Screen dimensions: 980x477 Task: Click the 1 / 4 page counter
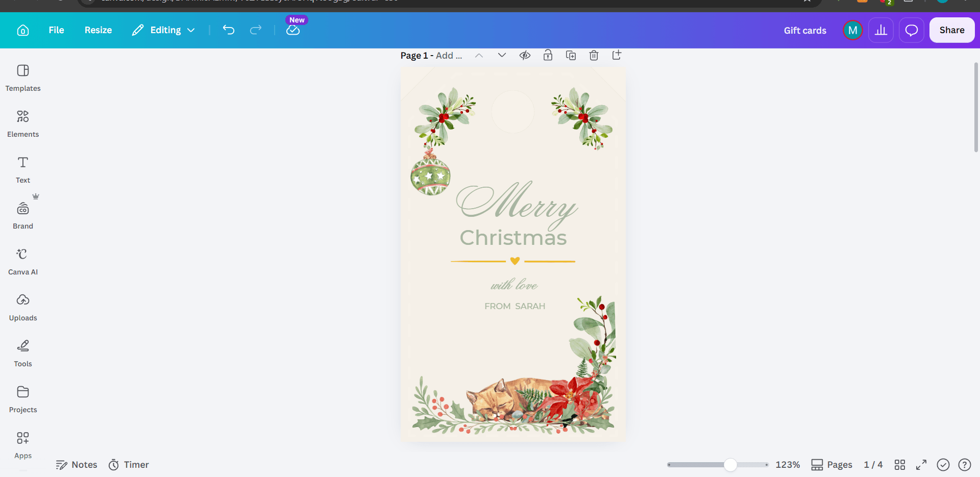873,465
